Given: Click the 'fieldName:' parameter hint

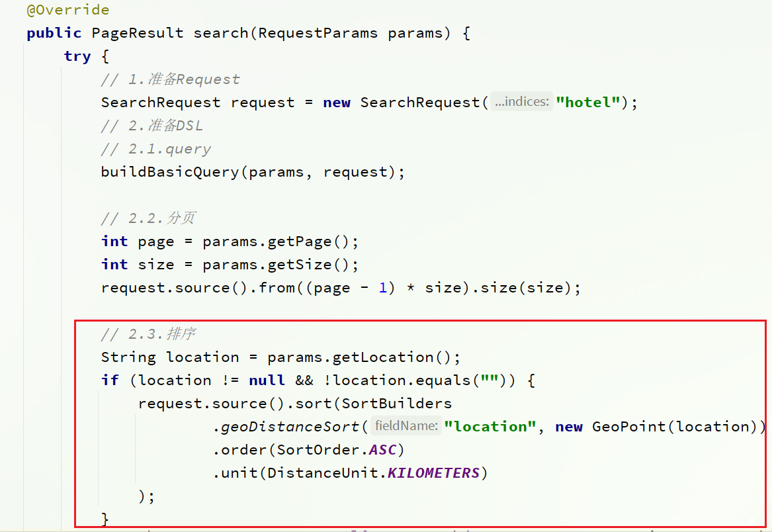Looking at the screenshot, I should [406, 425].
